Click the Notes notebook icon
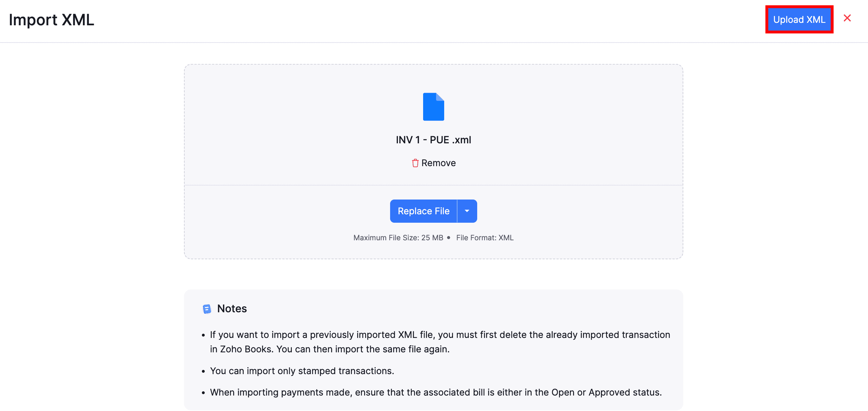 point(207,309)
